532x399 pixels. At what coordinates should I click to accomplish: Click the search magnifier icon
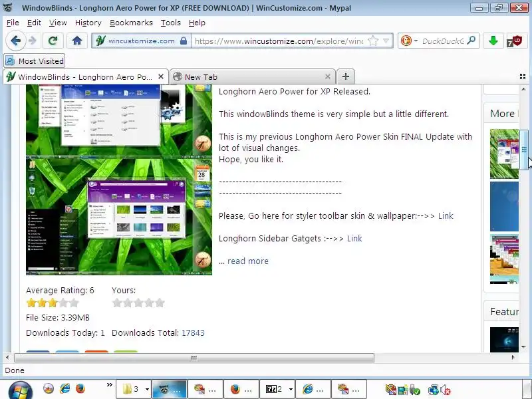471,41
